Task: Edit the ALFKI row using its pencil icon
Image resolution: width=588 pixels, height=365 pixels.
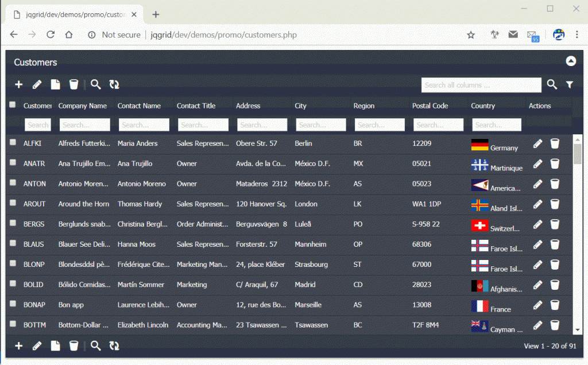Action: coord(537,143)
